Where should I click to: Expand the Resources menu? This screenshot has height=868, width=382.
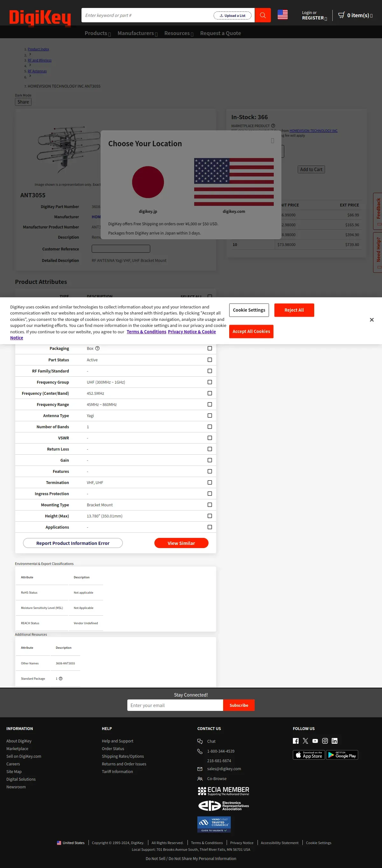179,33
